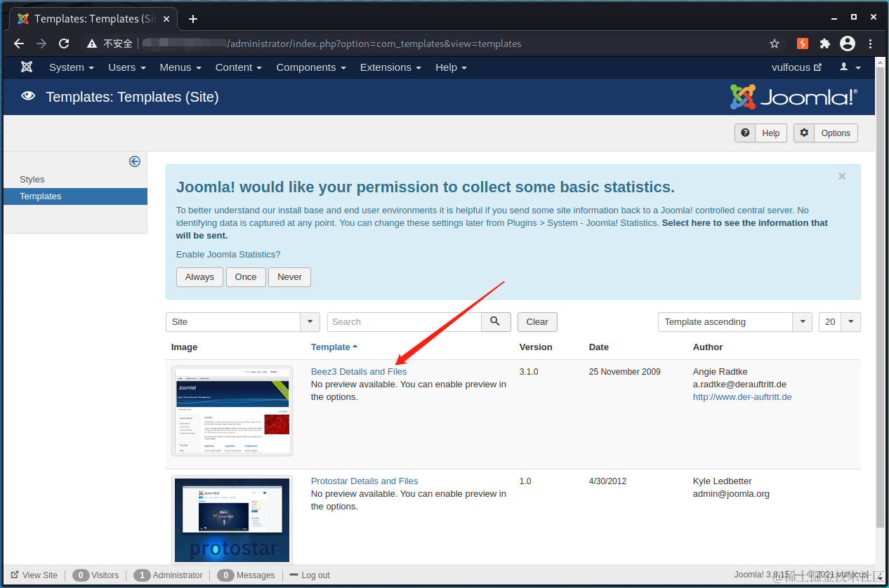Close the Templates browser tab

(x=166, y=19)
